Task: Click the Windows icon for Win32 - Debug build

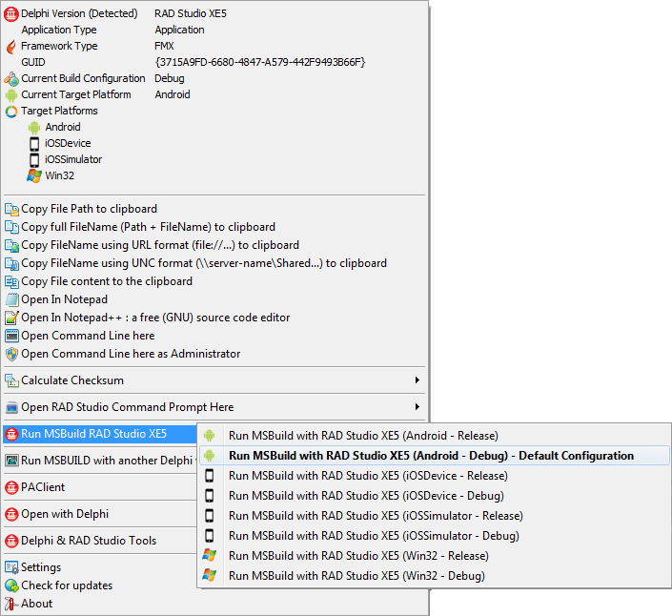Action: click(x=209, y=575)
